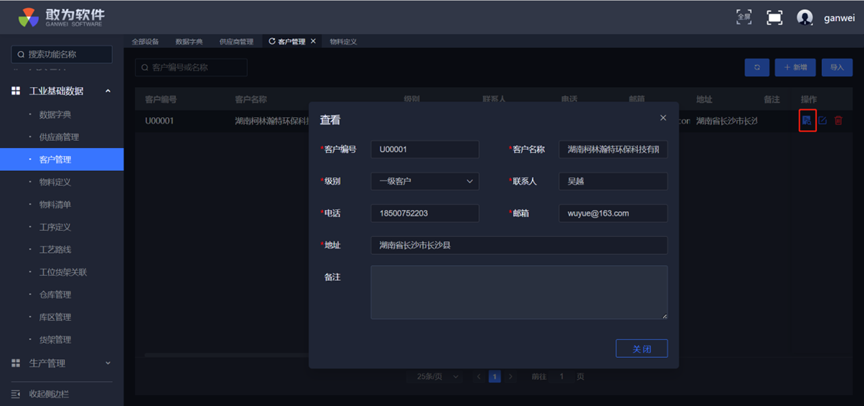Select 客户管理 in the sidebar
The height and width of the screenshot is (406, 864).
pos(62,160)
